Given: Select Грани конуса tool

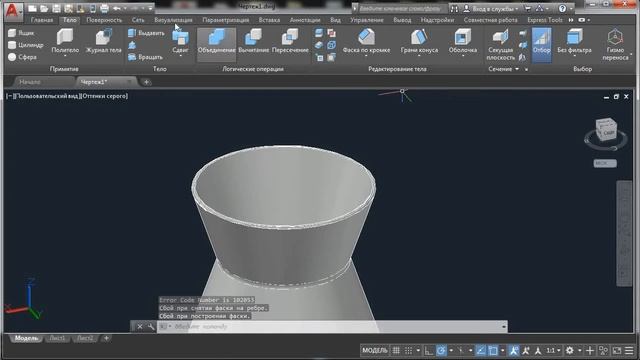Looking at the screenshot, I should coord(419,41).
